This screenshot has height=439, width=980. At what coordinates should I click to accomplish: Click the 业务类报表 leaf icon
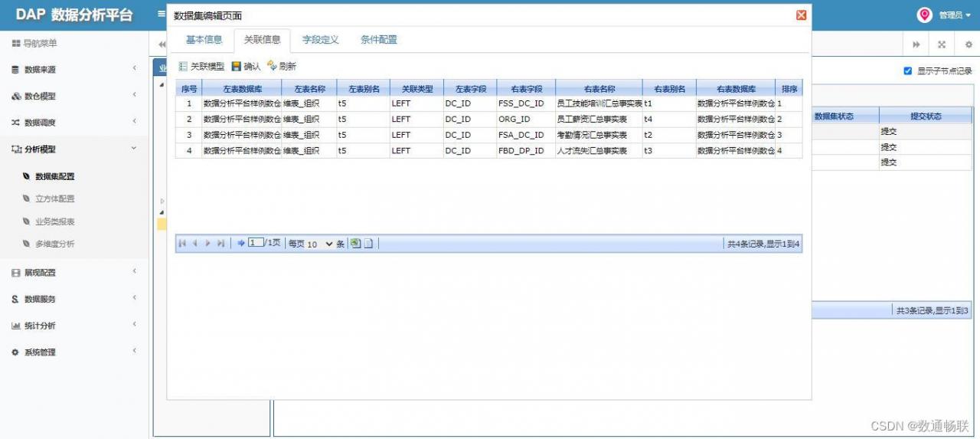pos(27,221)
